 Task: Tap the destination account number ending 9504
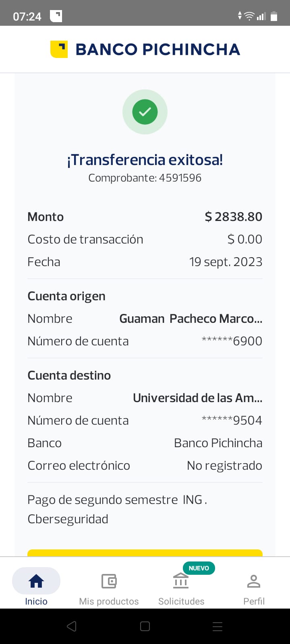[232, 421]
